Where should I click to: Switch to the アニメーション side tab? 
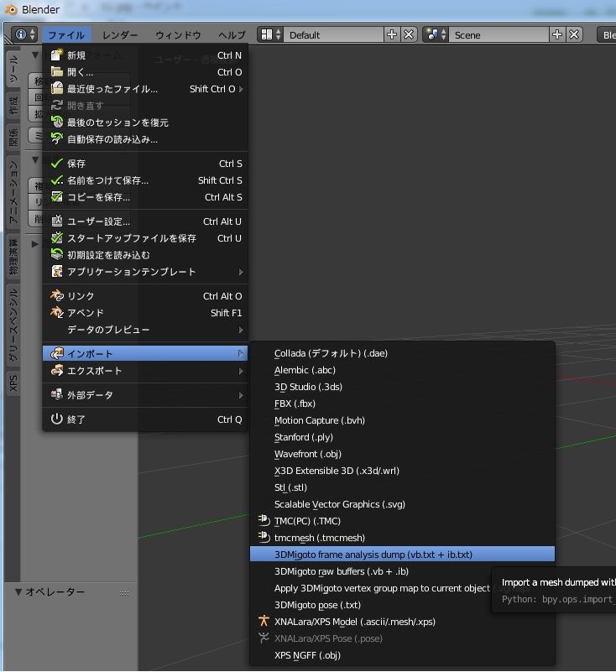click(x=13, y=192)
